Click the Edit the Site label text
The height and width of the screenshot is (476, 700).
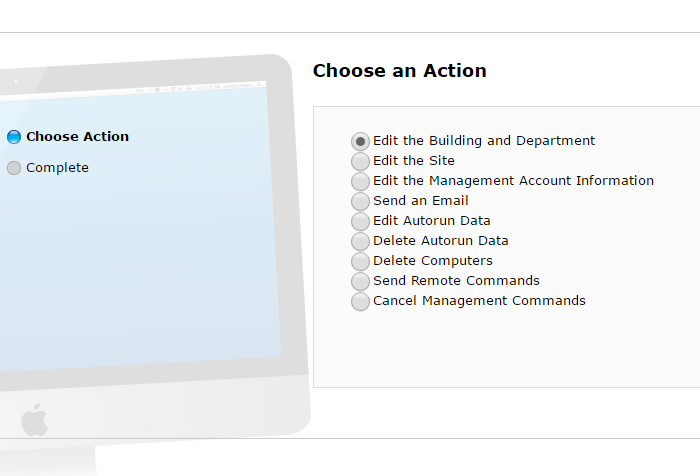[x=414, y=160]
